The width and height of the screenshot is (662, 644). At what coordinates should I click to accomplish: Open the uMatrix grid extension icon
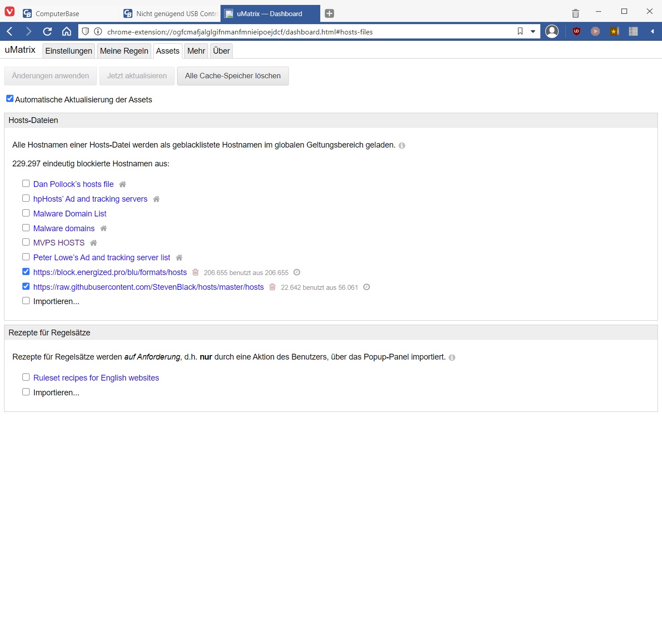click(x=633, y=31)
